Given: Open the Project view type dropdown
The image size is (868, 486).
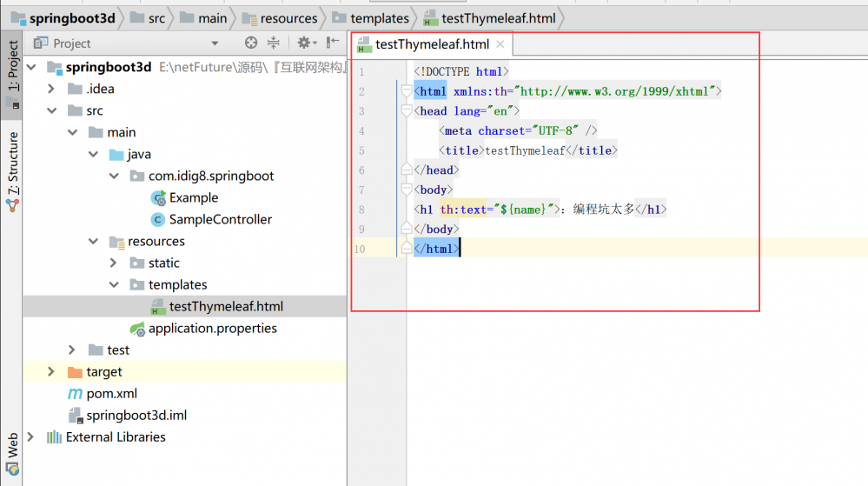Looking at the screenshot, I should coord(215,43).
